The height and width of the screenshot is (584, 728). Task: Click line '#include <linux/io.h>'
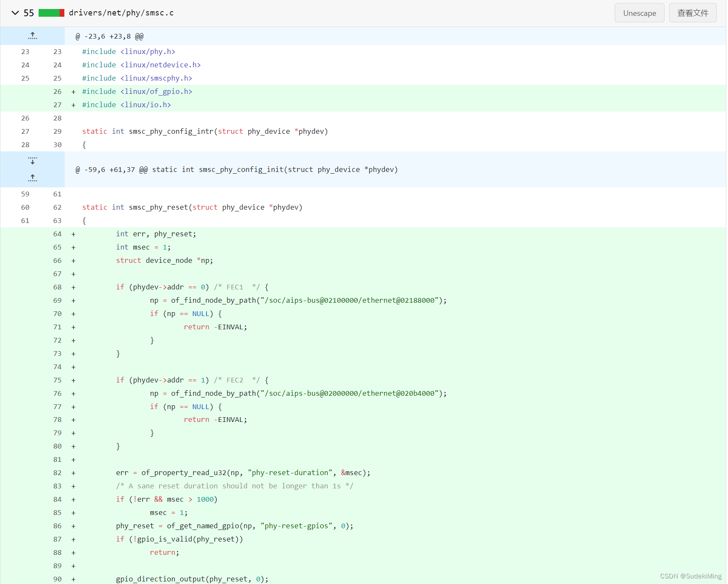(127, 105)
